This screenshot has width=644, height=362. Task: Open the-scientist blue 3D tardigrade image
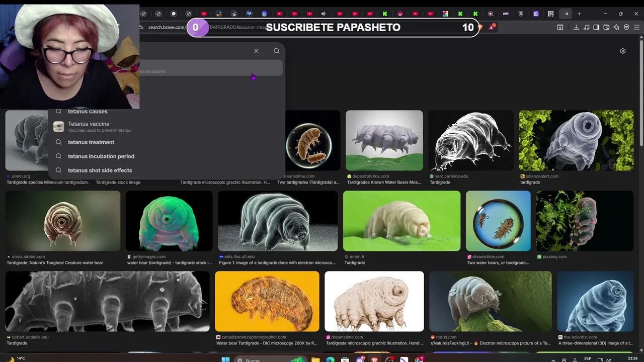point(595,302)
